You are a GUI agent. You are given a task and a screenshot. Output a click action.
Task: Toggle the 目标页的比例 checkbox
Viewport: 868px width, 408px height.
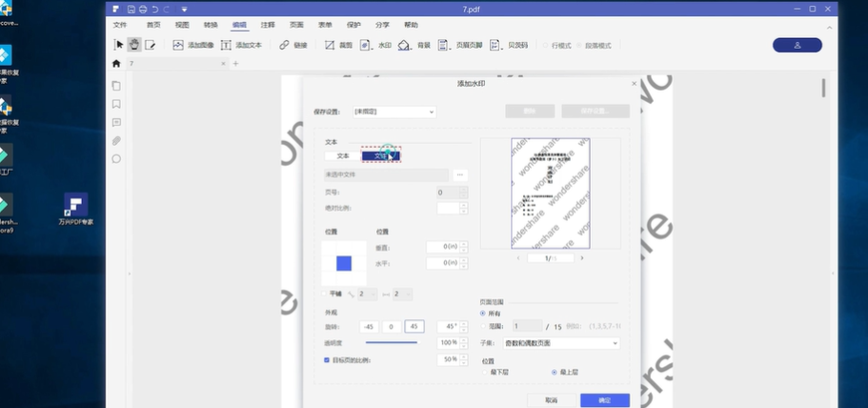[327, 360]
